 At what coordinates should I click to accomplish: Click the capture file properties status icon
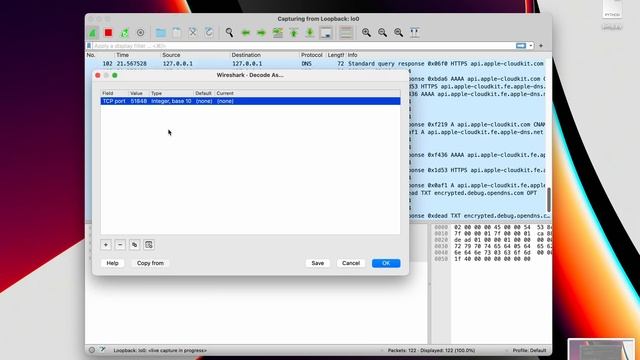click(x=102, y=350)
